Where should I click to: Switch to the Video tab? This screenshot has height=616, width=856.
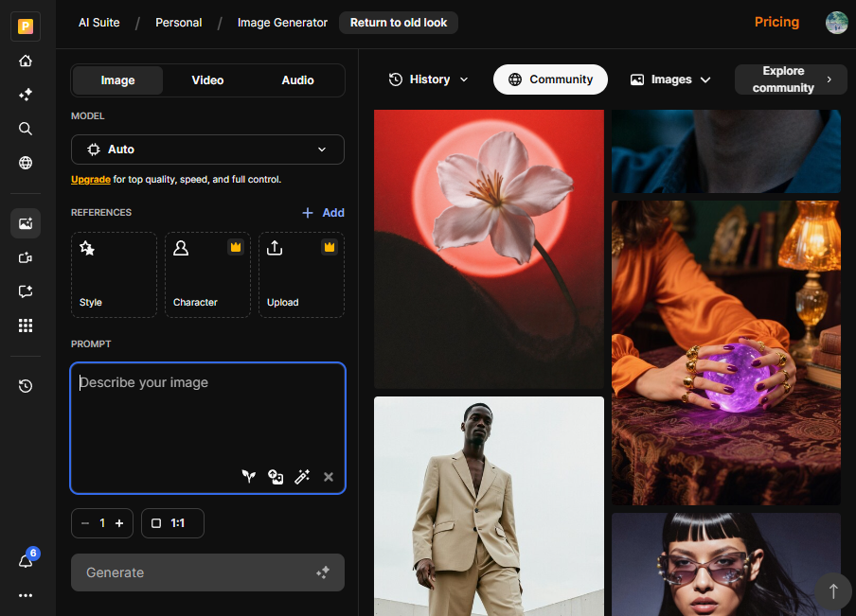point(207,80)
